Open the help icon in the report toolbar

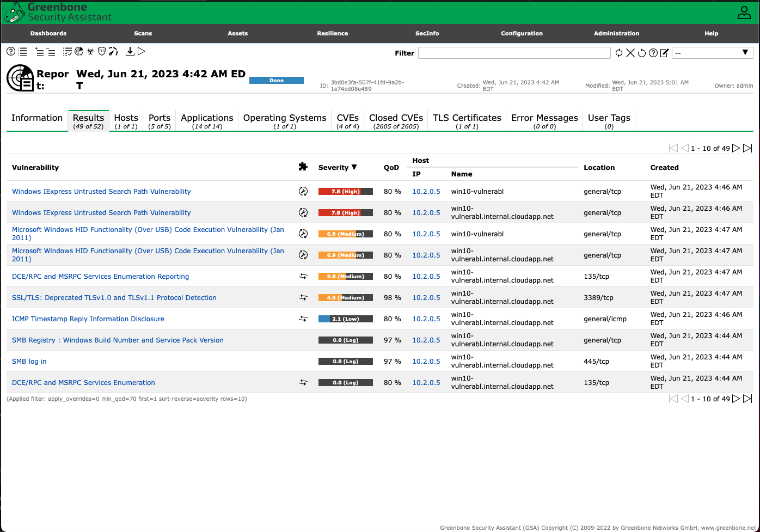[x=11, y=52]
